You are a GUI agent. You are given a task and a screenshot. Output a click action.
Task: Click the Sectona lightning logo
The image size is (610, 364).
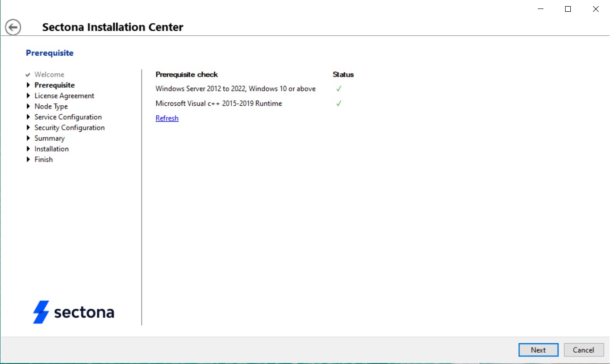coord(41,312)
